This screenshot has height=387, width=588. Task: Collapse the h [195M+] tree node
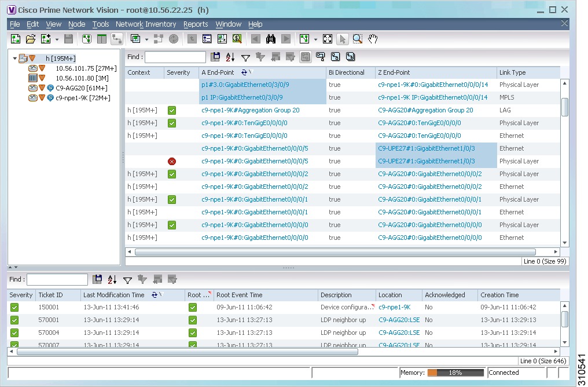click(x=15, y=58)
